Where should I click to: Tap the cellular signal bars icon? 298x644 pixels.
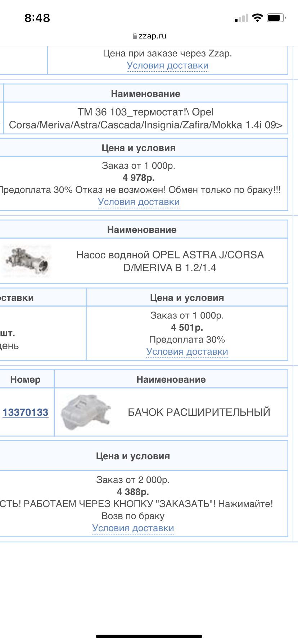point(241,18)
